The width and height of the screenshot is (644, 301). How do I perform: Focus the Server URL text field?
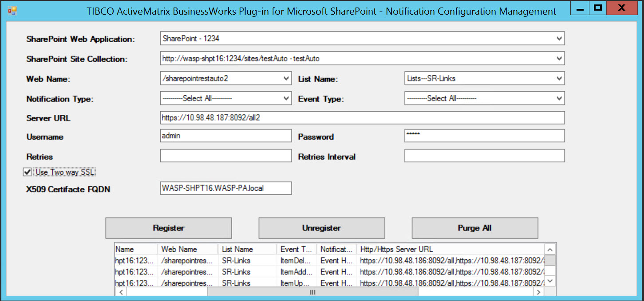click(362, 118)
